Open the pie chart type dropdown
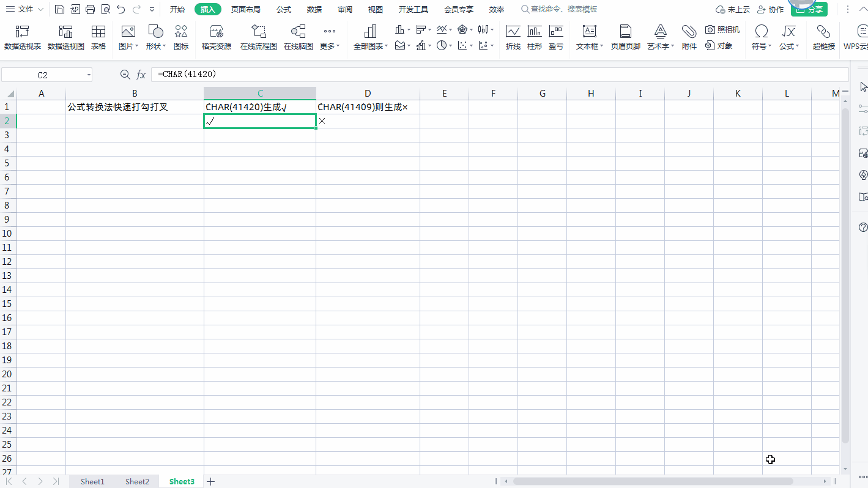 444,45
